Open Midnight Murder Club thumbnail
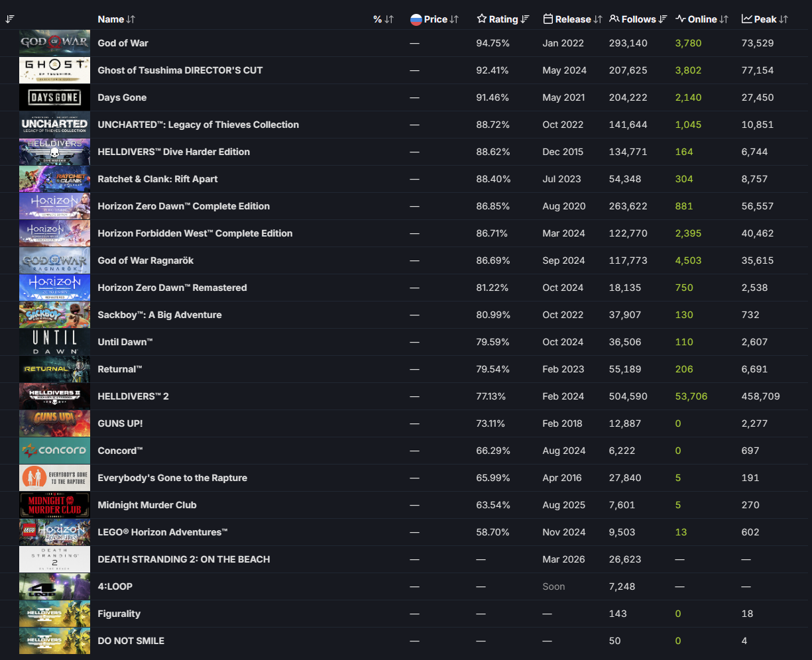Screen dimensions: 812x660 pyautogui.click(x=54, y=505)
